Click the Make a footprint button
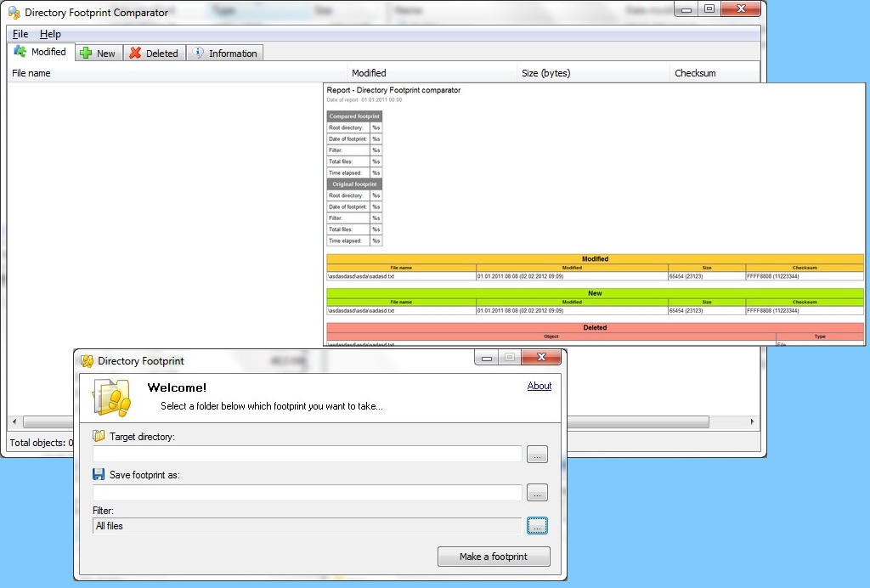 494,557
